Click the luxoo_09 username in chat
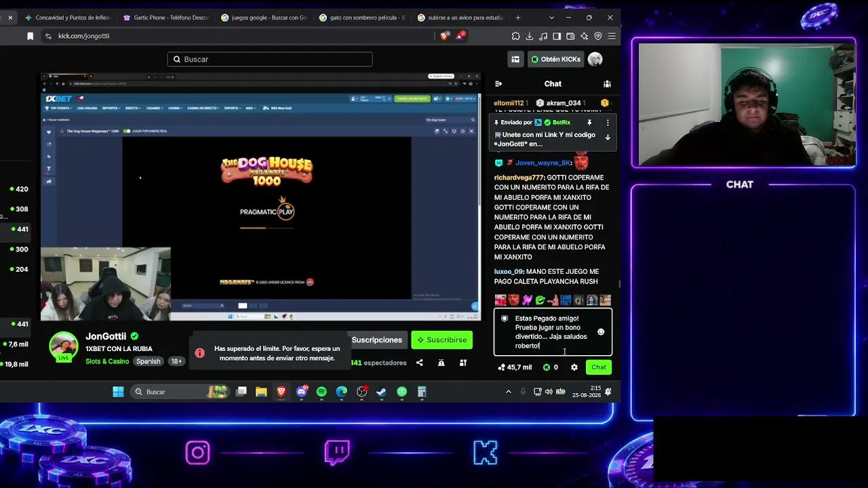868x488 pixels. (509, 272)
